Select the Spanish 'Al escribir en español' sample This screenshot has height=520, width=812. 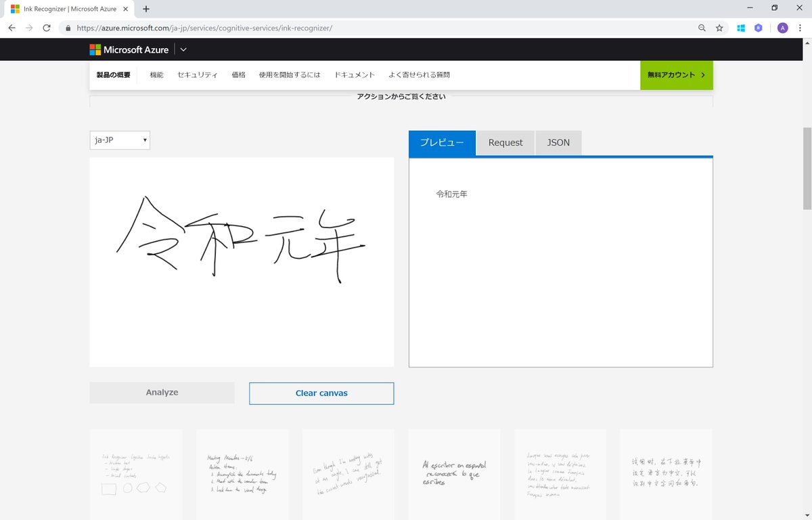tap(455, 474)
